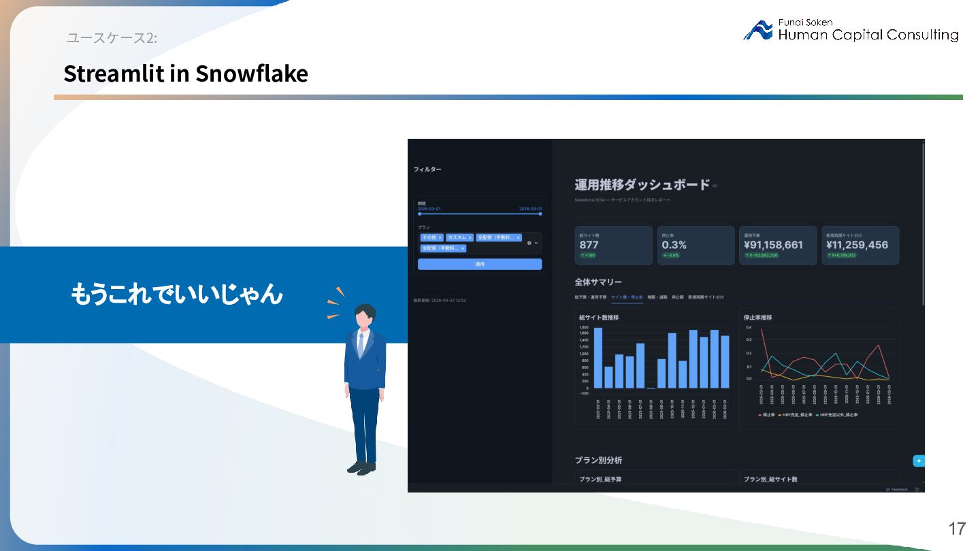The width and height of the screenshot is (980, 551).
Task: Toggle the red 停止率 series in the chart legend
Action: tap(766, 415)
